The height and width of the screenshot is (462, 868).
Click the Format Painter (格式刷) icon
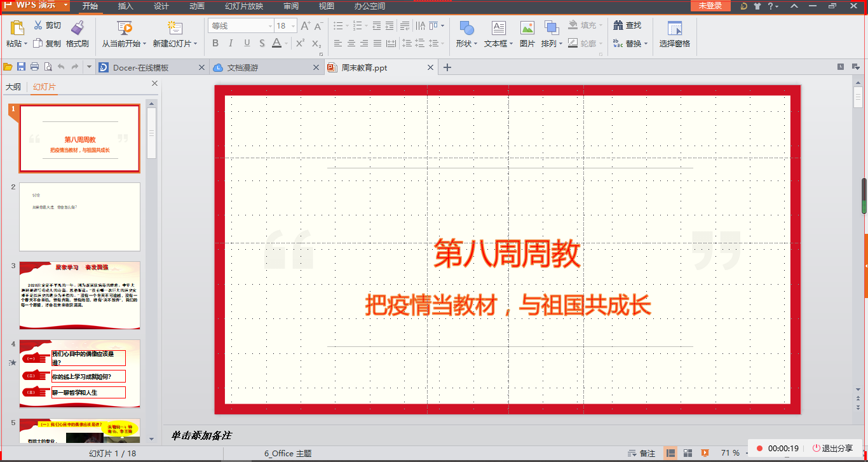(x=77, y=28)
